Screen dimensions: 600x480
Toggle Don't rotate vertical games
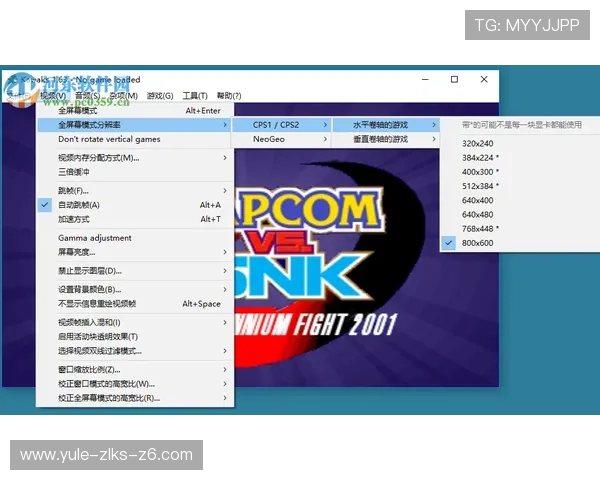click(x=135, y=139)
